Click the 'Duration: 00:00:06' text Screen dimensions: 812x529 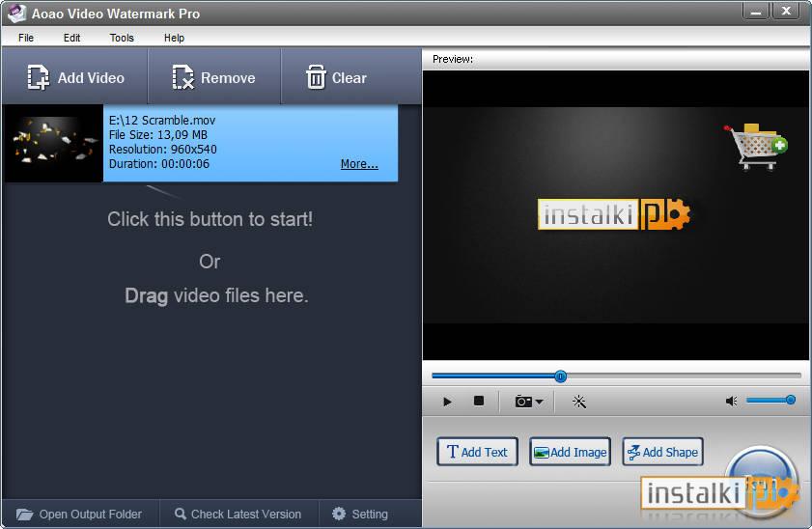(x=159, y=163)
